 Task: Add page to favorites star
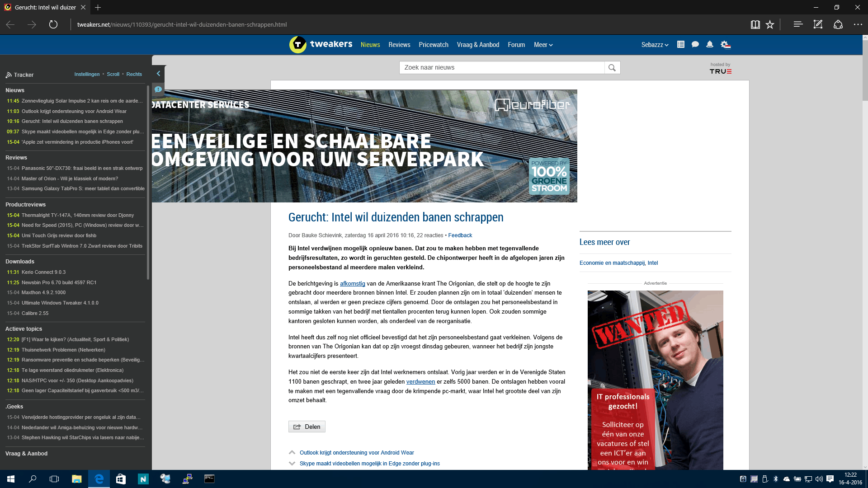tap(770, 25)
